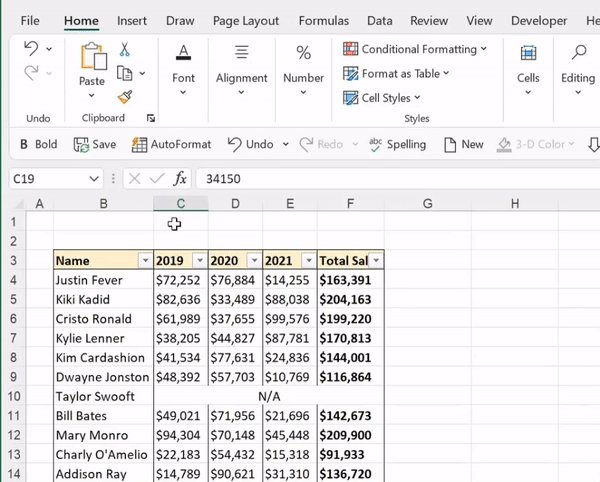600x482 pixels.
Task: Expand the Paste options arrow
Action: (x=91, y=95)
